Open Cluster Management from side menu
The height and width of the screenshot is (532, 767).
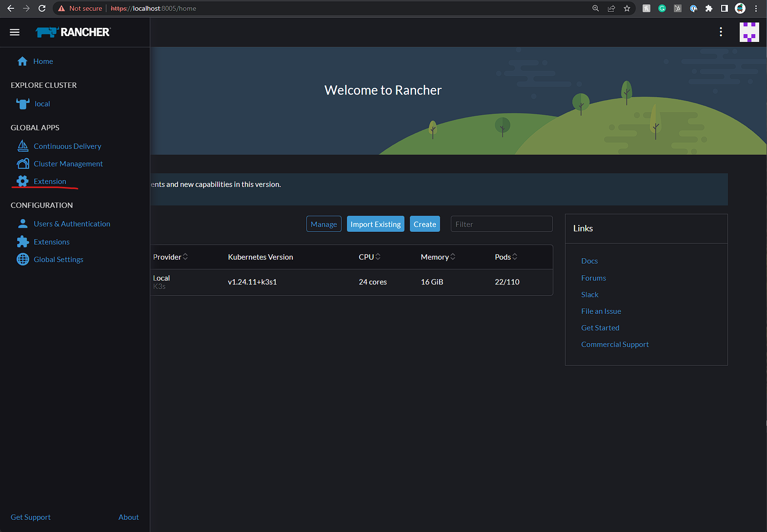(x=68, y=164)
